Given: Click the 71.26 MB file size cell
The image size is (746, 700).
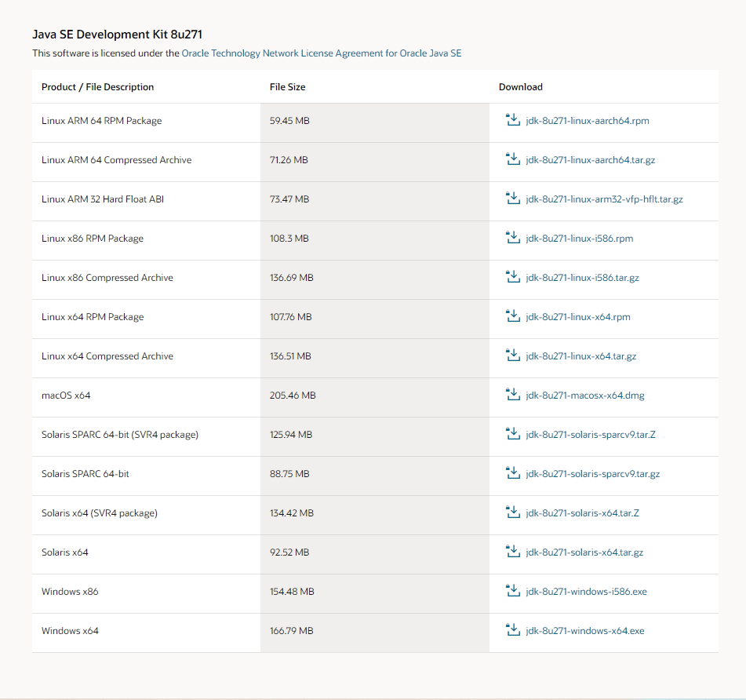Looking at the screenshot, I should pos(375,162).
